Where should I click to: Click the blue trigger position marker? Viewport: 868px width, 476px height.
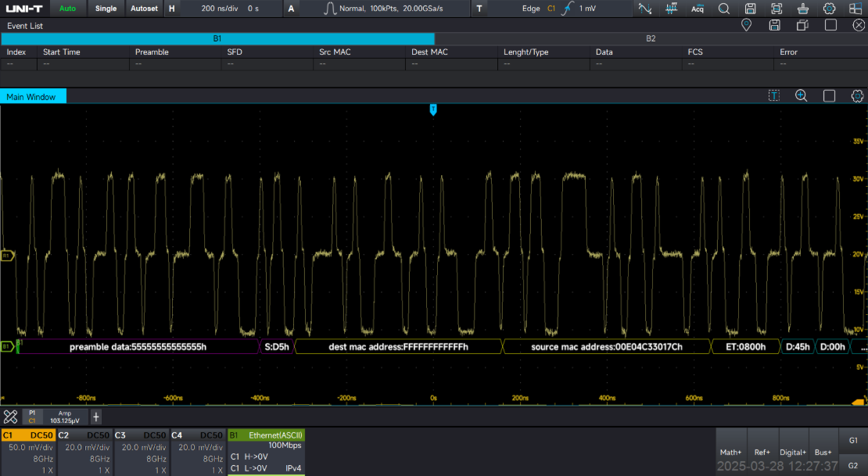pos(432,109)
